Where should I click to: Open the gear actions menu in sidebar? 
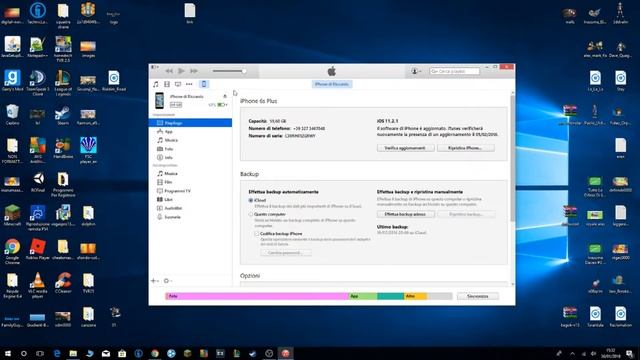[167, 281]
